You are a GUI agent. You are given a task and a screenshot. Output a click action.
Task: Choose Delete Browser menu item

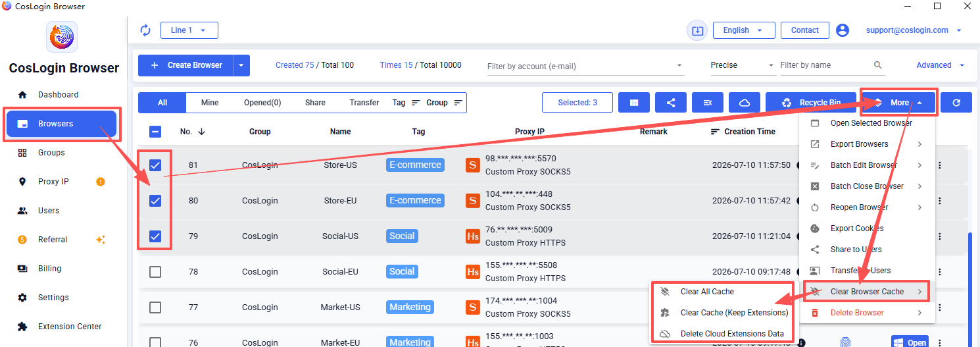point(867,313)
